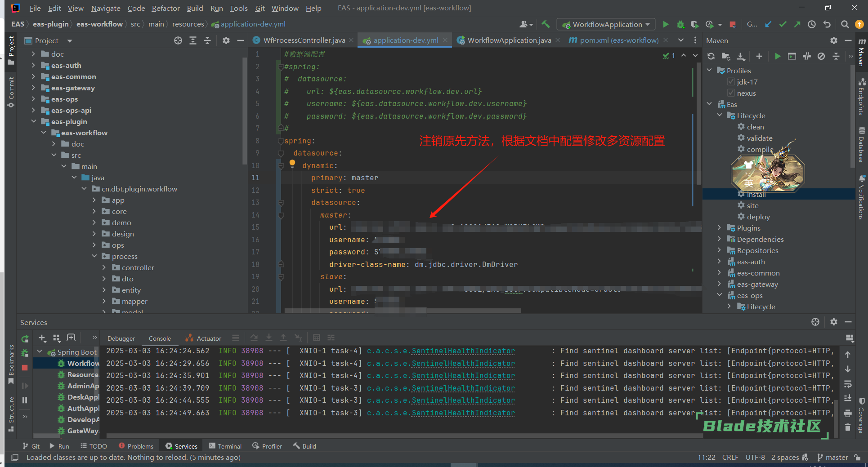Switch to the Actuator tab in Services
This screenshot has height=467, width=868.
[203, 338]
